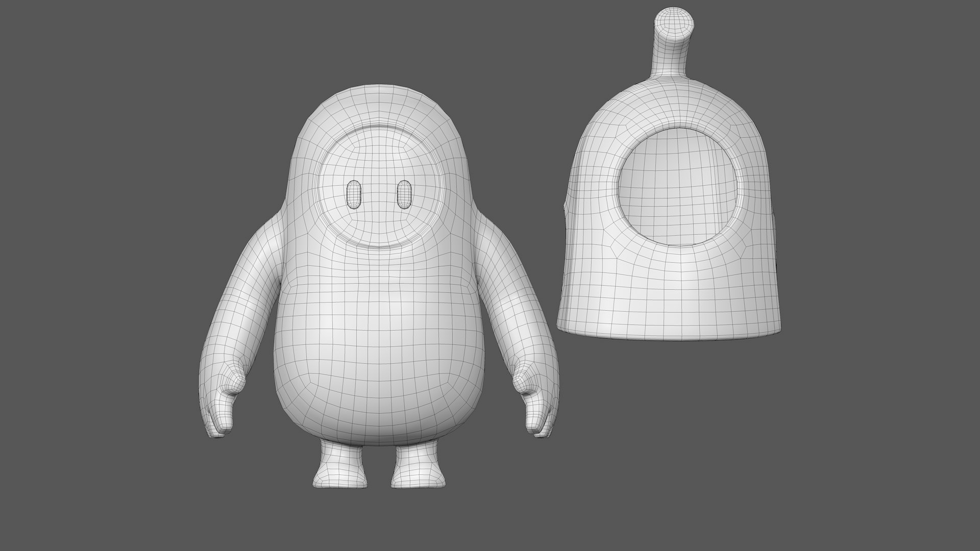
Task: Select the hooded costume model's face opening
Action: [x=679, y=186]
